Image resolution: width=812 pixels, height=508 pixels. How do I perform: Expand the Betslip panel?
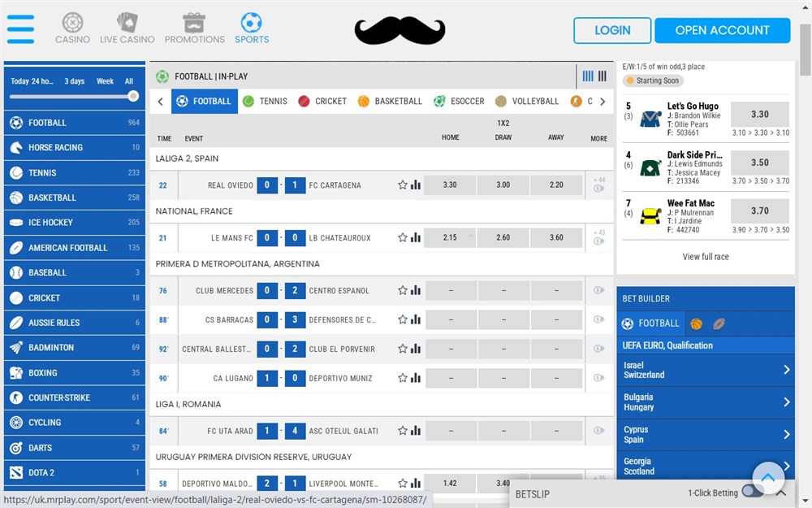781,493
